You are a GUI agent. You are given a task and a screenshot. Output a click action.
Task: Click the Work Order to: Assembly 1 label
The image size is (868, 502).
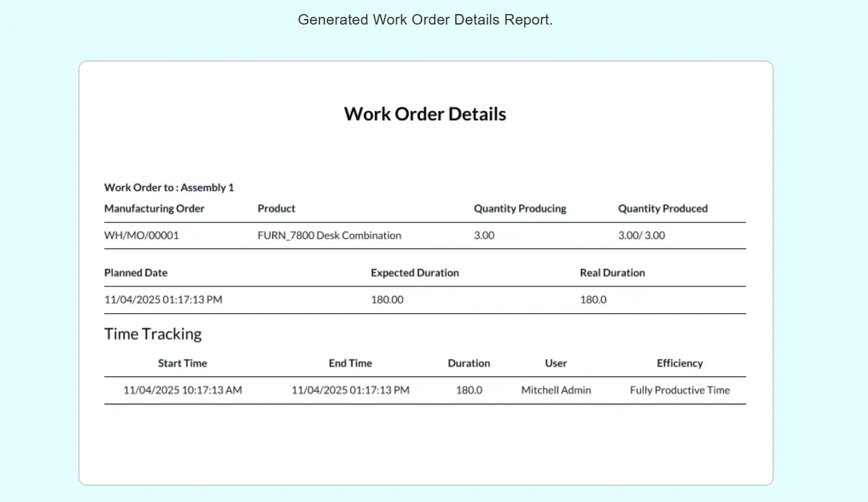point(169,187)
